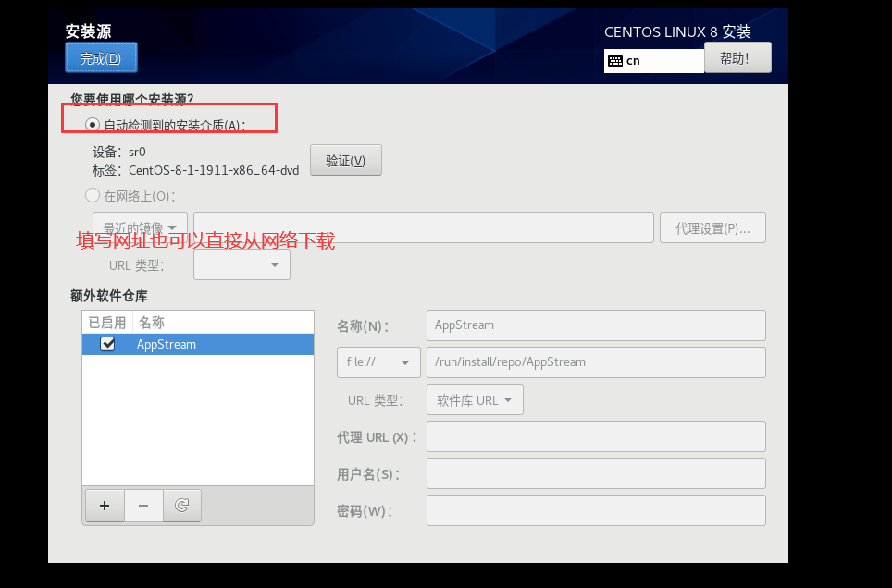Viewport: 892px width, 588px height.
Task: Open the 最近的镜像 dropdown
Action: tap(140, 227)
